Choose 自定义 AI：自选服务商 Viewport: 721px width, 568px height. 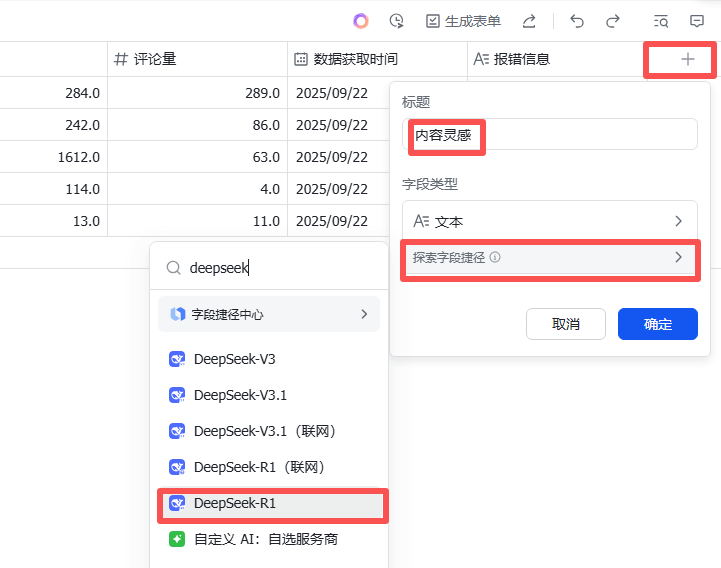266,539
